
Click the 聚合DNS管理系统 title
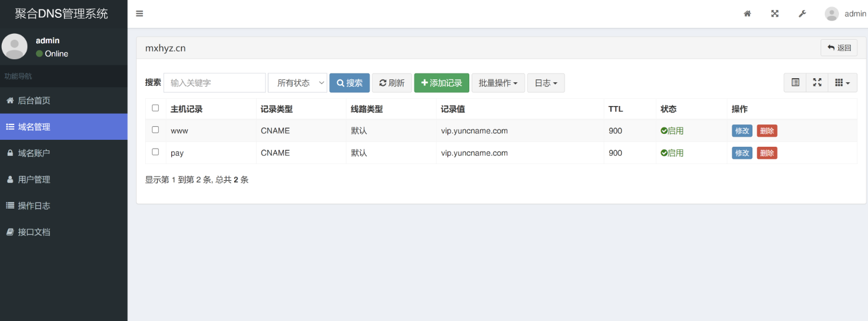[x=62, y=14]
